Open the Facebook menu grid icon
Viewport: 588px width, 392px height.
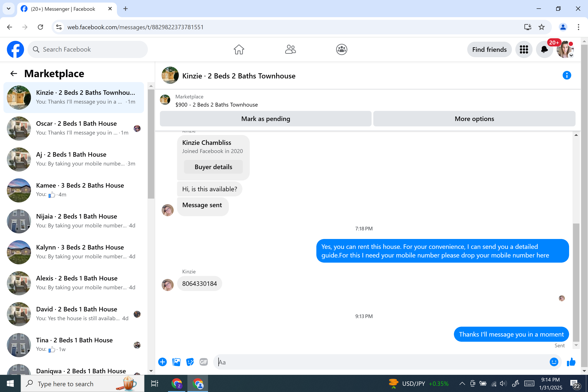[524, 49]
